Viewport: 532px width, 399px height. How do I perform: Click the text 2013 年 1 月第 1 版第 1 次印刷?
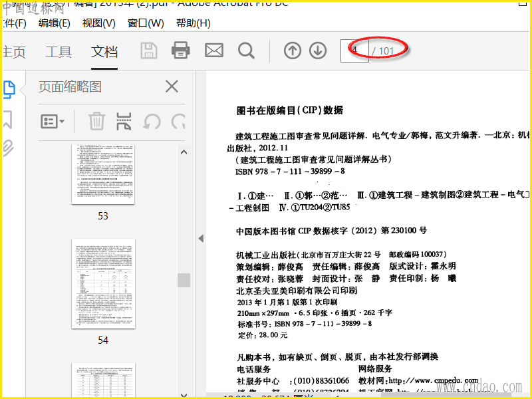[x=287, y=302]
